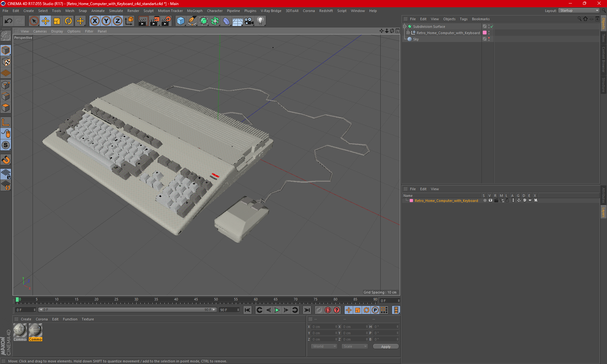Click the Autokeying button
The width and height of the screenshot is (607, 364).
click(328, 310)
